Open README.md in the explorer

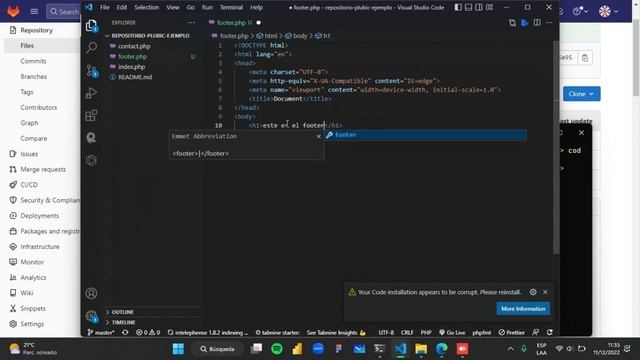pyautogui.click(x=135, y=77)
